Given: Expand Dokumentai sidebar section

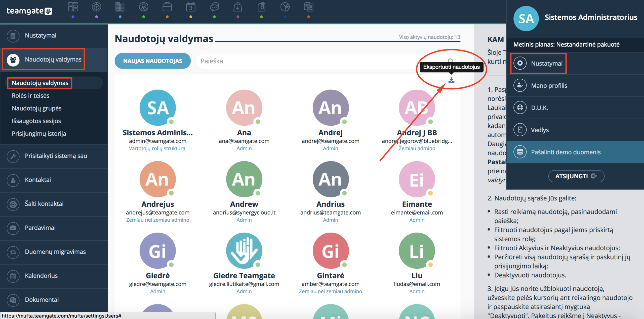Looking at the screenshot, I should [54, 300].
